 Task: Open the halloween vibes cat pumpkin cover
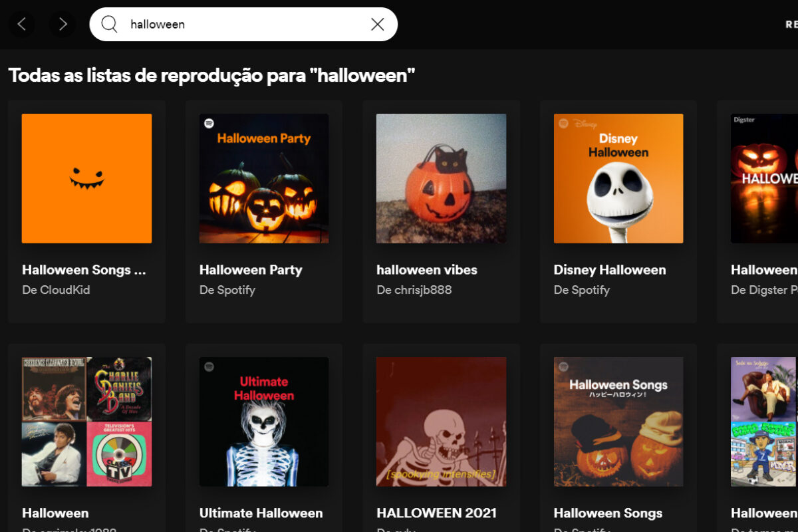pos(441,178)
